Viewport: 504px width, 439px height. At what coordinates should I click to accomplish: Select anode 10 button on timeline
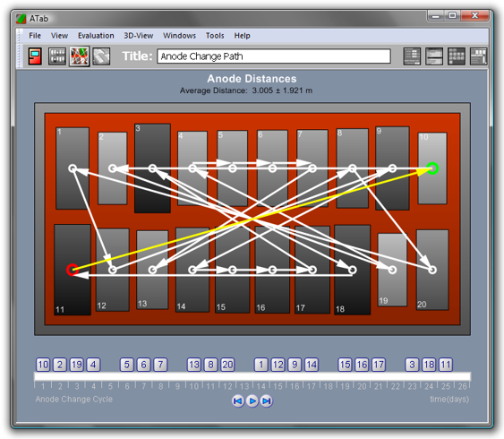(43, 365)
